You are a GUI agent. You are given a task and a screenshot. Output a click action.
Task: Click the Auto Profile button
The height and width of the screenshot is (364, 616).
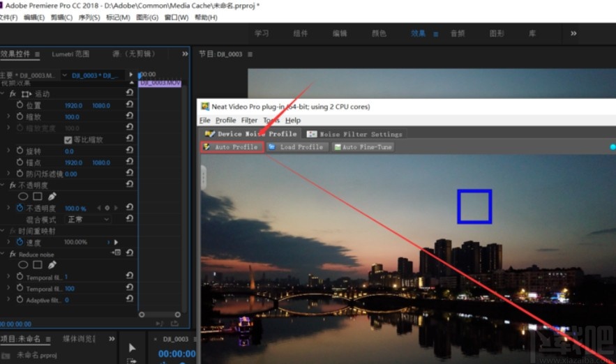point(231,147)
